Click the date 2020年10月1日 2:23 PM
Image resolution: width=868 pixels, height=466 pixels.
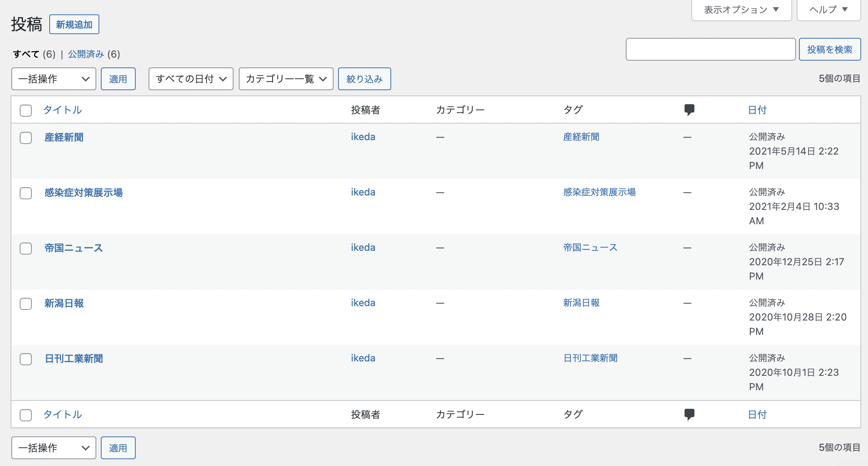click(794, 380)
